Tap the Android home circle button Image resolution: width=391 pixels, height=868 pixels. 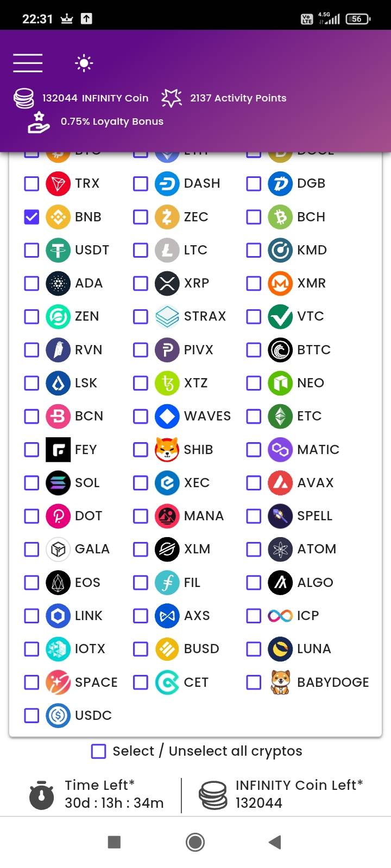[x=195, y=842]
